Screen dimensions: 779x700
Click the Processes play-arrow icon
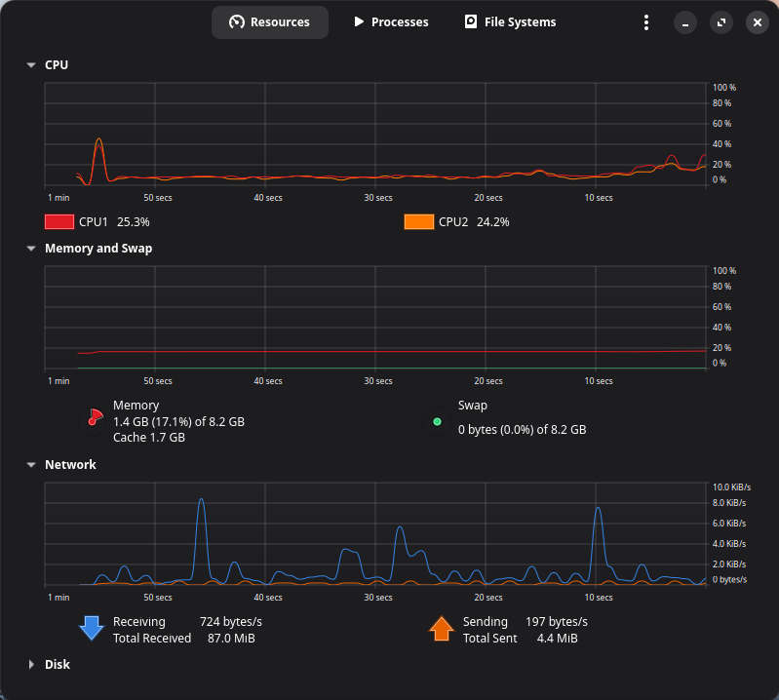(x=359, y=22)
